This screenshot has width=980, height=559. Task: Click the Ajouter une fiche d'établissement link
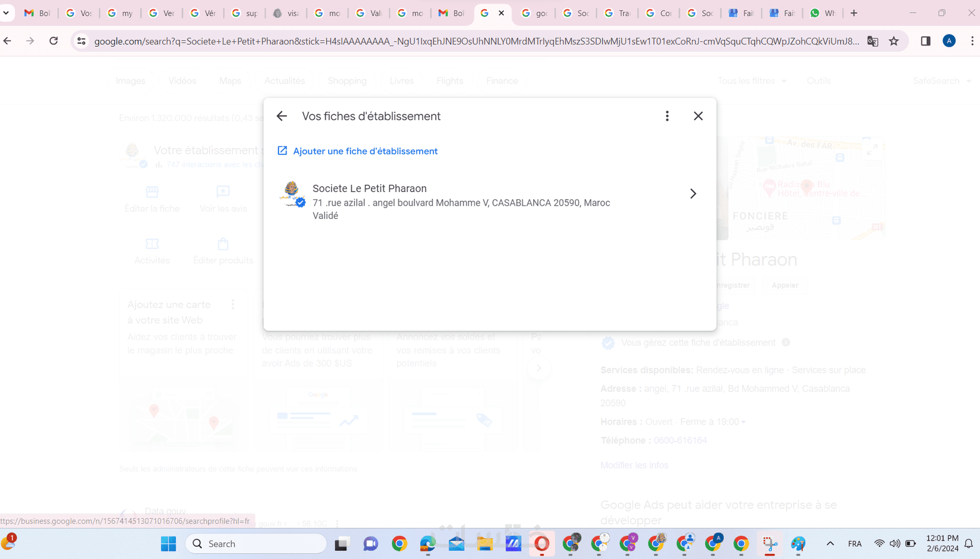click(x=357, y=151)
